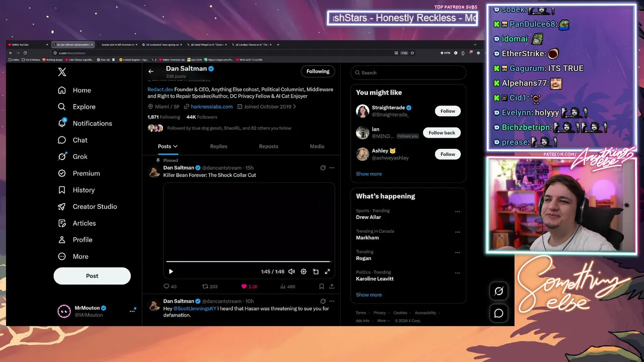Open options for Rogan trend
This screenshot has width=644, height=362.
click(x=457, y=252)
